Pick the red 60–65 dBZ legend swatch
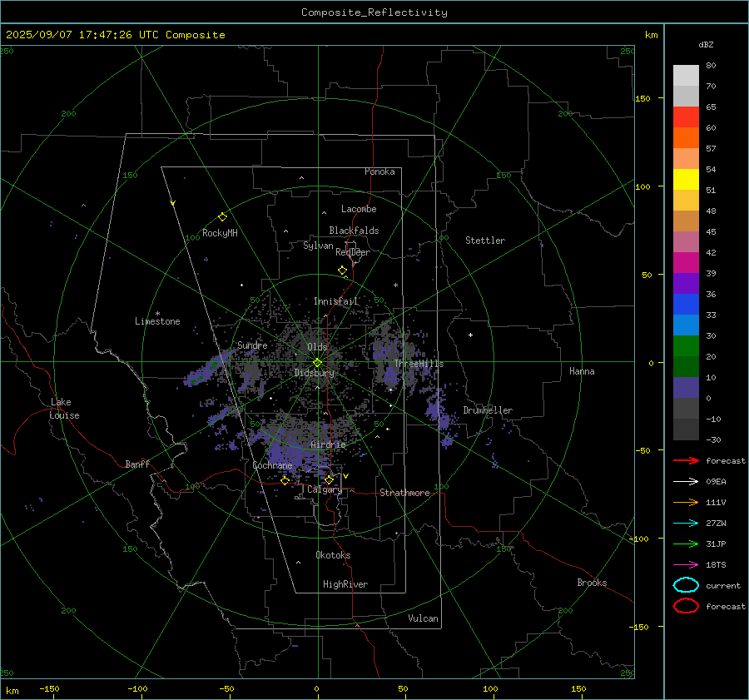 pyautogui.click(x=686, y=117)
